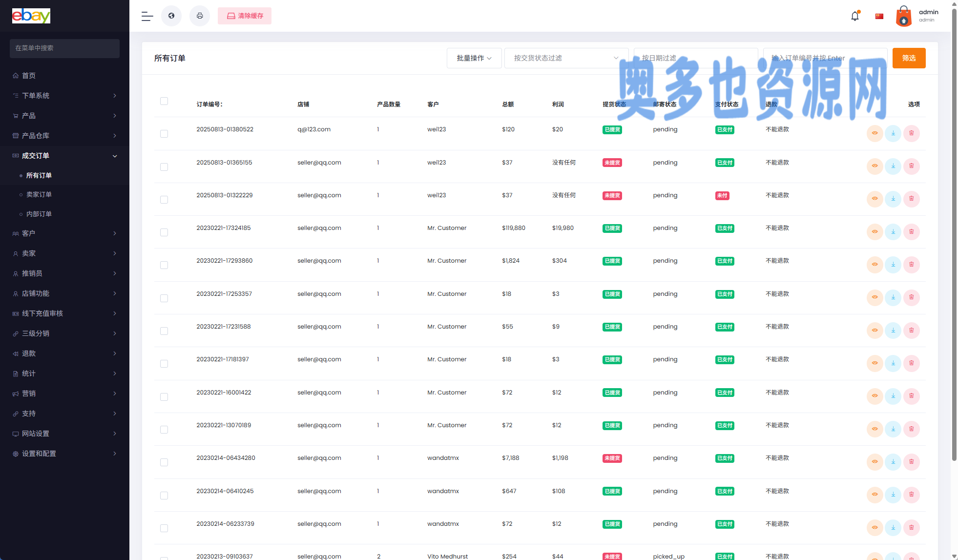Click the Chinese flag language icon
The height and width of the screenshot is (560, 958).
(879, 16)
